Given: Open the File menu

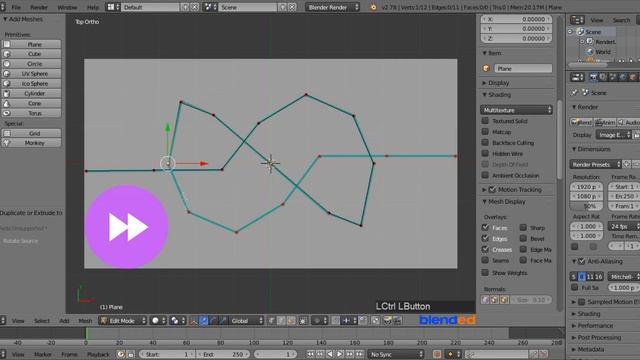Looking at the screenshot, I should pyautogui.click(x=16, y=7).
